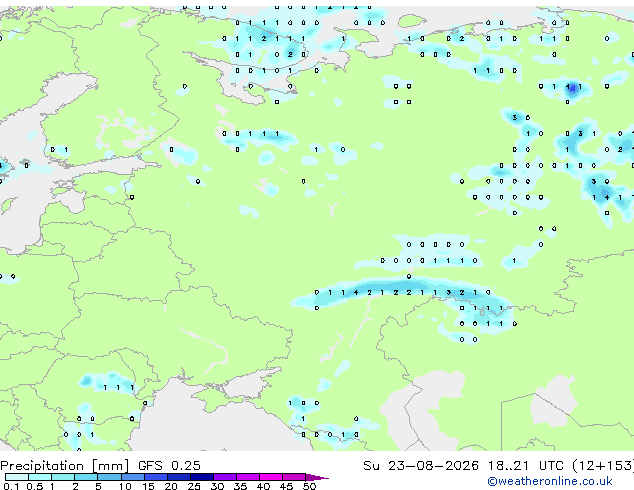634x490 pixels.
Task: Click the '0.5' legend scale label
Action: pyautogui.click(x=34, y=486)
